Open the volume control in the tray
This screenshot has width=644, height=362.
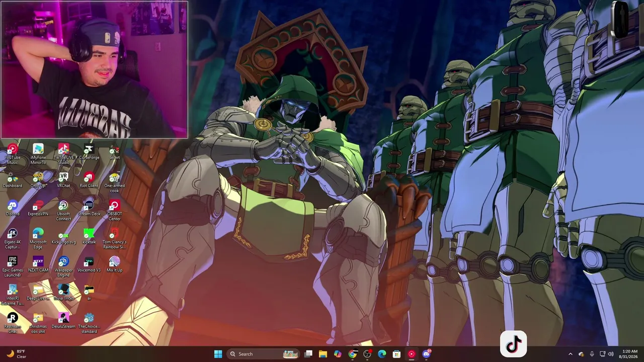611,354
